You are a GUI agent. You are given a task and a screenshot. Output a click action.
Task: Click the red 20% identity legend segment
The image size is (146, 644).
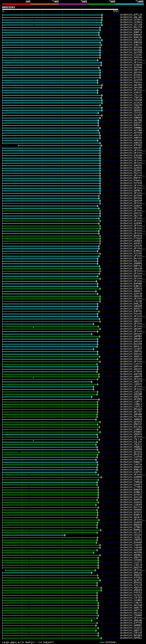16,4
